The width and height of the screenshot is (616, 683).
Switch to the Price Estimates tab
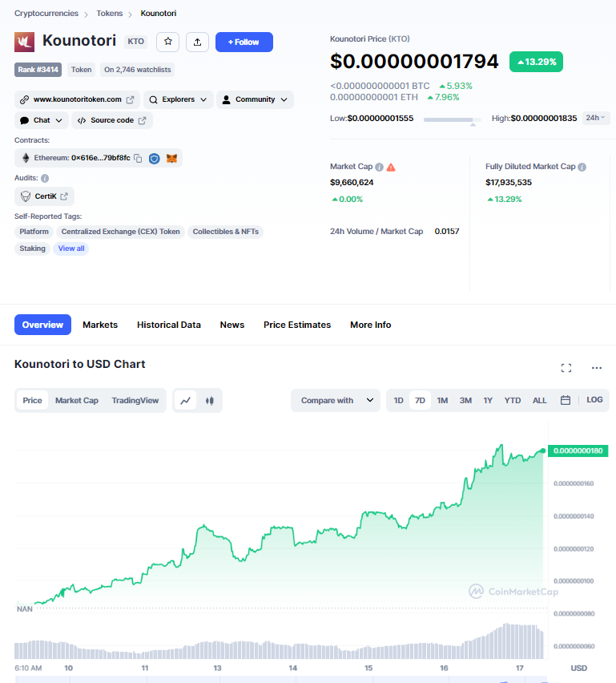coord(297,325)
